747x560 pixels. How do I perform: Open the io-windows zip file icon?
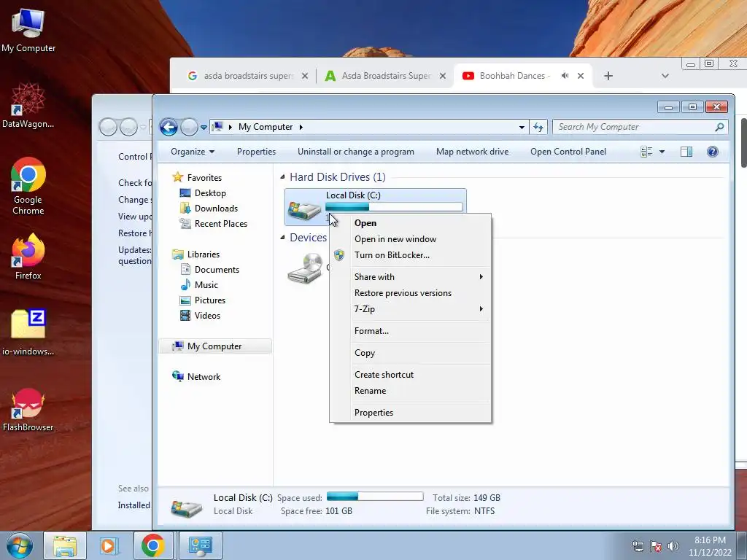[x=28, y=332]
